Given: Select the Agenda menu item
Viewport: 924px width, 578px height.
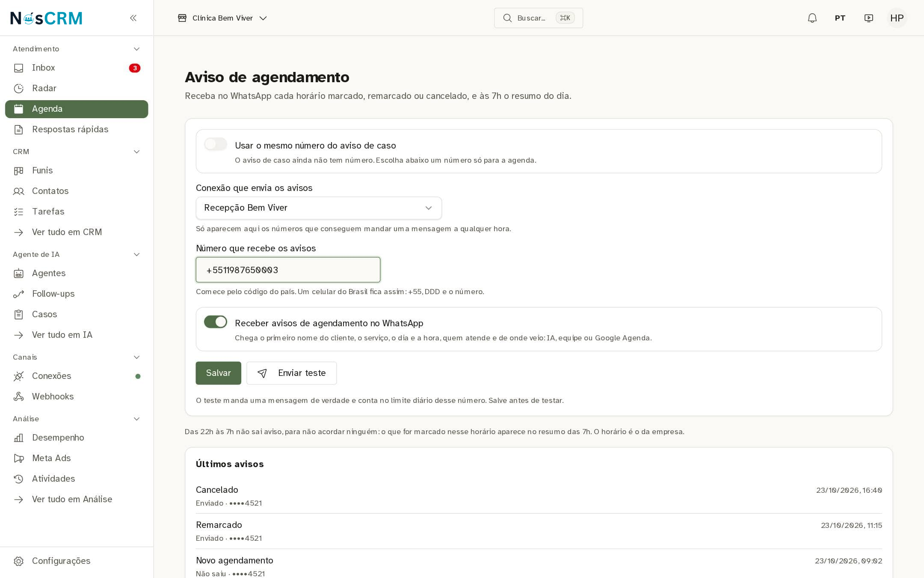Looking at the screenshot, I should pos(77,109).
